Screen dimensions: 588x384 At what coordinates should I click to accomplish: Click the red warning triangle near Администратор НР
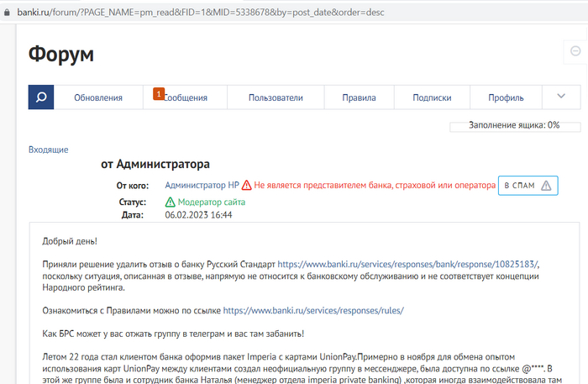[246, 185]
